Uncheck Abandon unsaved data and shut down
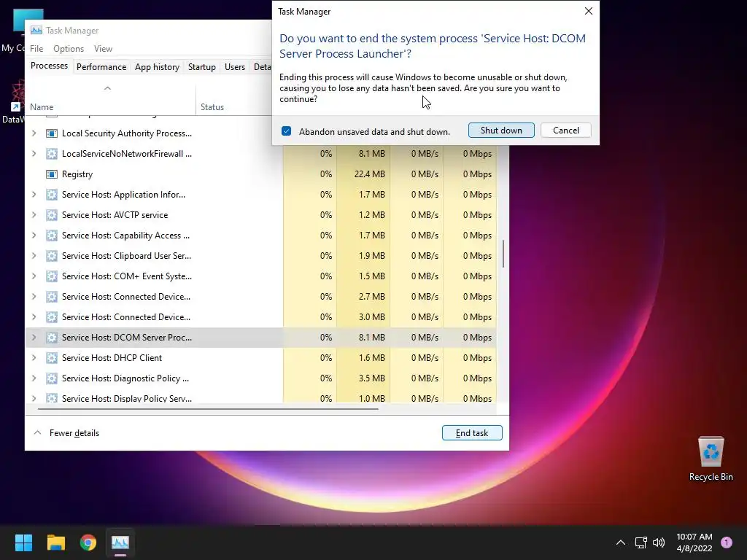747x560 pixels. click(286, 131)
